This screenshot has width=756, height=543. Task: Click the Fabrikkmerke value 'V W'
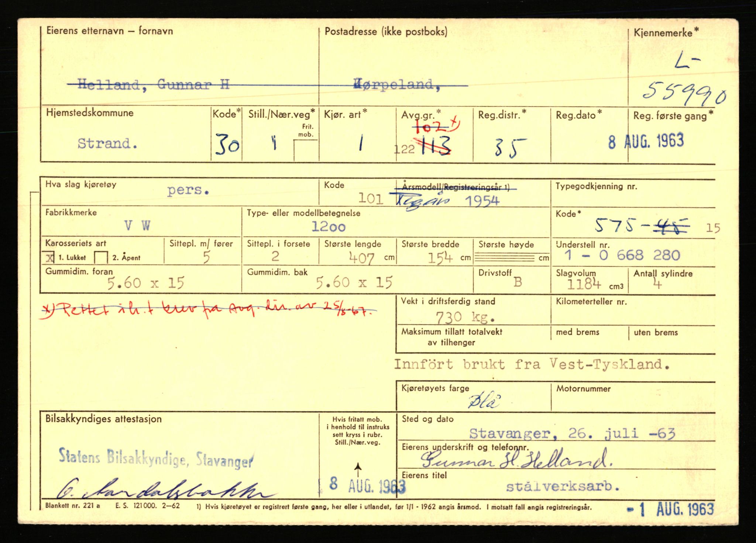coord(137,225)
